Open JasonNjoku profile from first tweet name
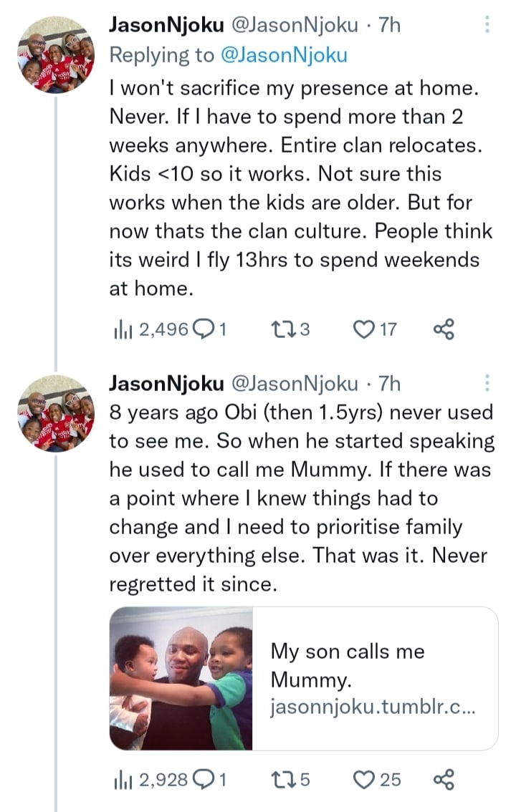Viewport: 516px width, 812px height. click(166, 25)
